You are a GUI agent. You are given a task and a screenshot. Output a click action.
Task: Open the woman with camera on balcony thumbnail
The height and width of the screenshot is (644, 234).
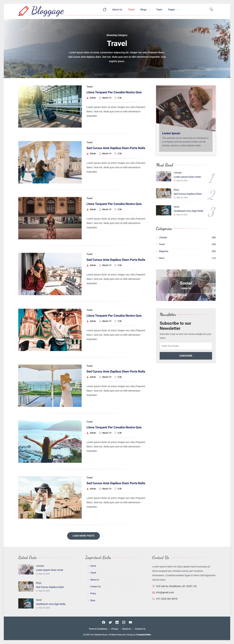[50, 274]
